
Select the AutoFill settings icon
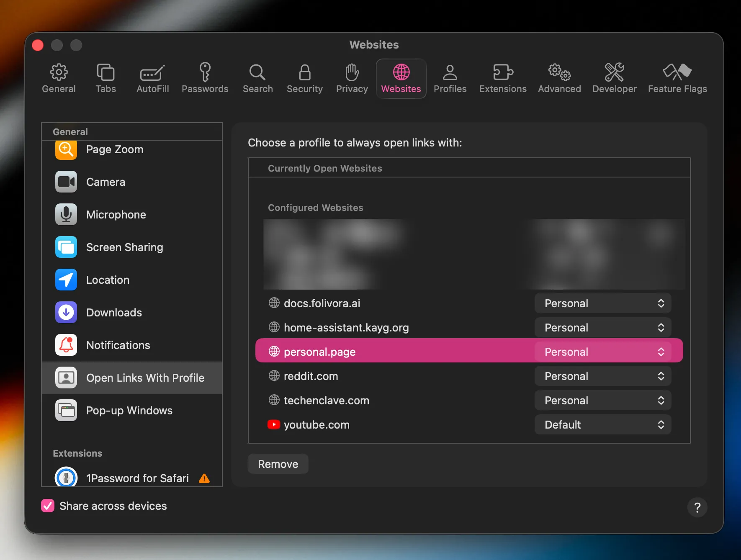pyautogui.click(x=152, y=78)
